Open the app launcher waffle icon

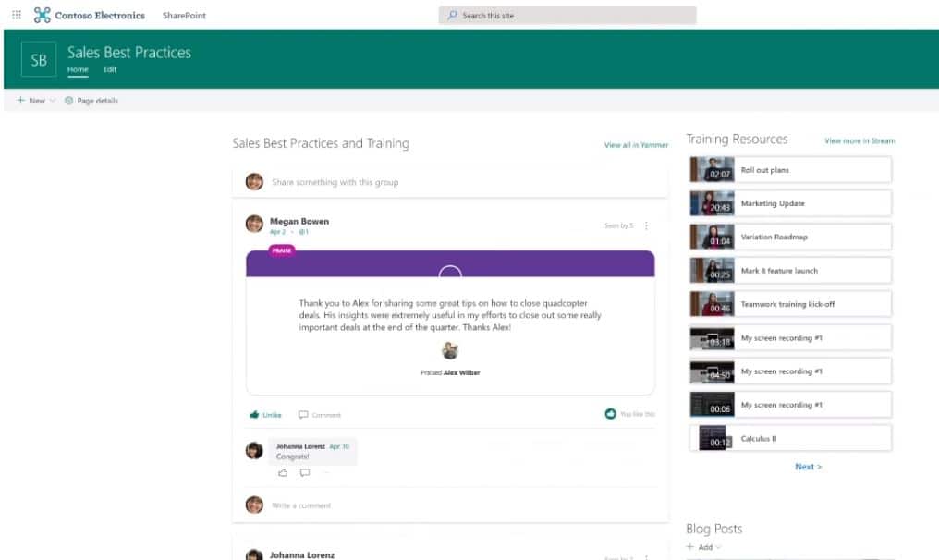17,15
